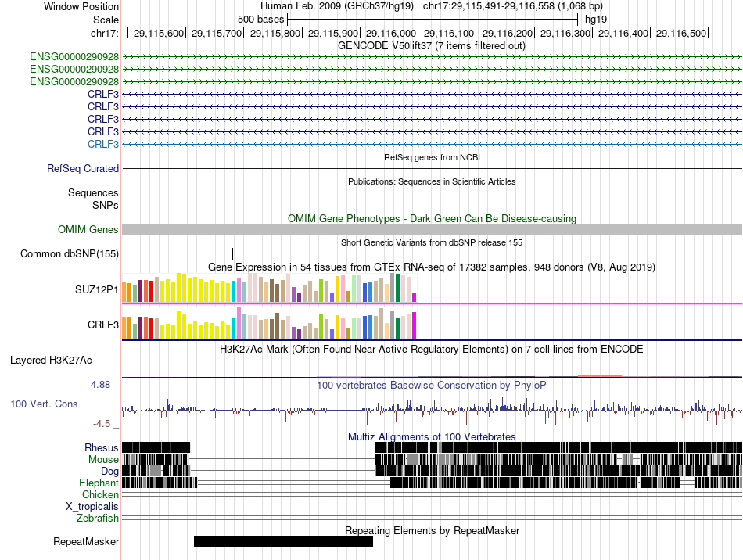Image resolution: width=743 pixels, height=560 pixels.
Task: Open the CRLF3 tissue expression bar chart
Action: tap(269, 323)
